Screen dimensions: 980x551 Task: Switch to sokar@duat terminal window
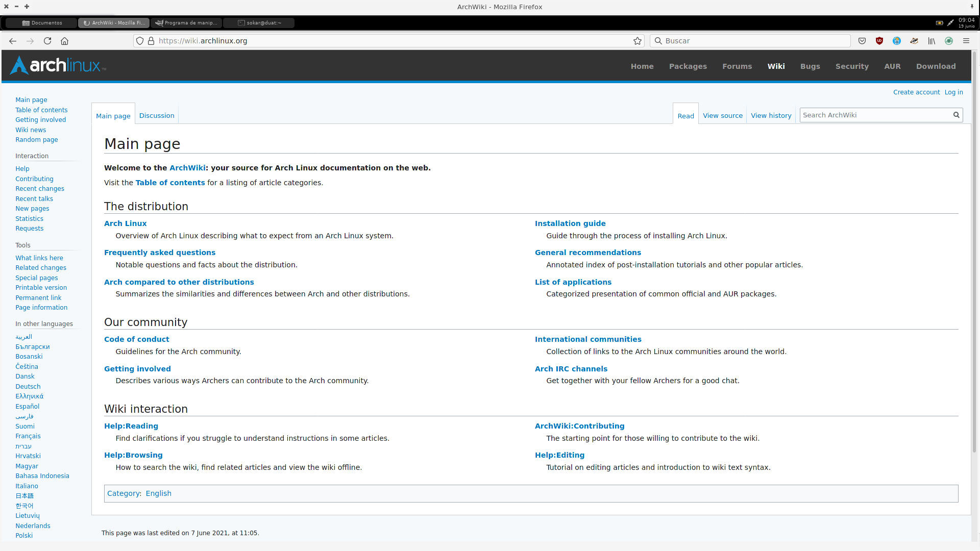point(259,23)
